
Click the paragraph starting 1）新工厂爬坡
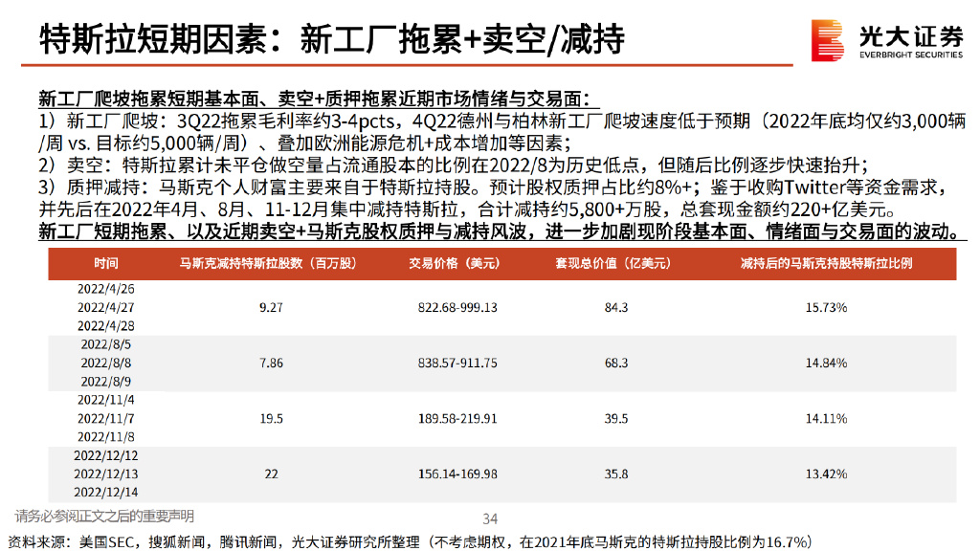pos(501,132)
